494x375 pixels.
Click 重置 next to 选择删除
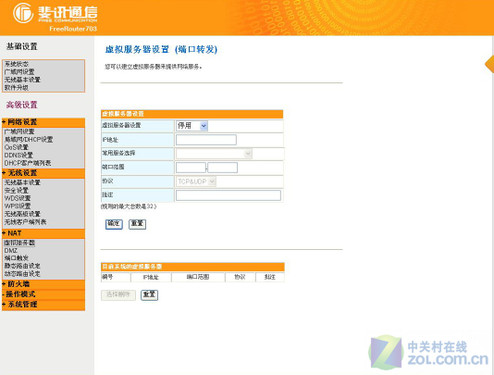click(x=149, y=295)
